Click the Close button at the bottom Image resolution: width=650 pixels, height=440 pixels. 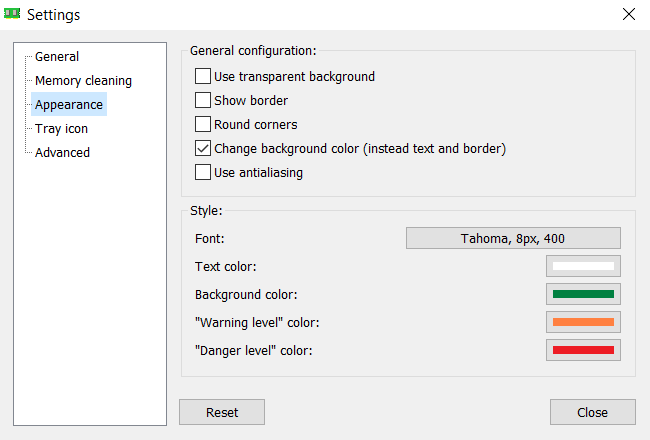(x=592, y=412)
